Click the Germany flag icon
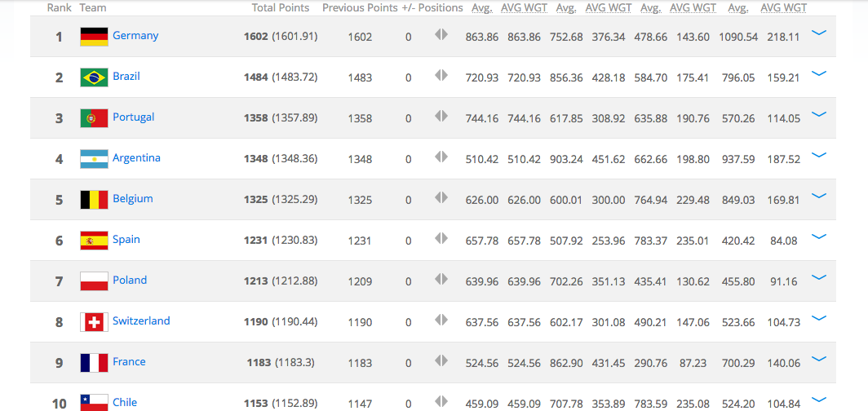Image resolution: width=868 pixels, height=411 pixels. (94, 37)
